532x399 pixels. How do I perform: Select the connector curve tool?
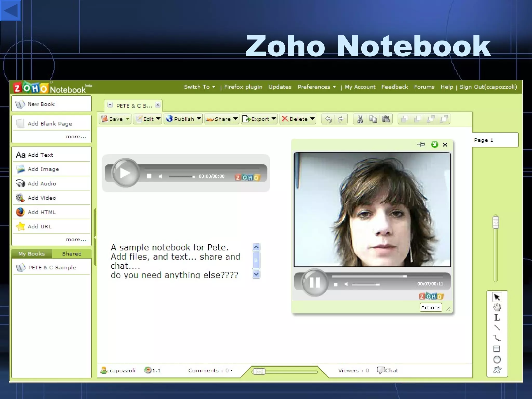(x=497, y=338)
